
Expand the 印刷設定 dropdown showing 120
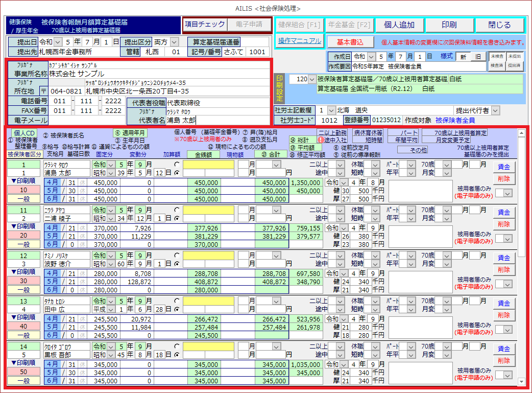(x=312, y=80)
